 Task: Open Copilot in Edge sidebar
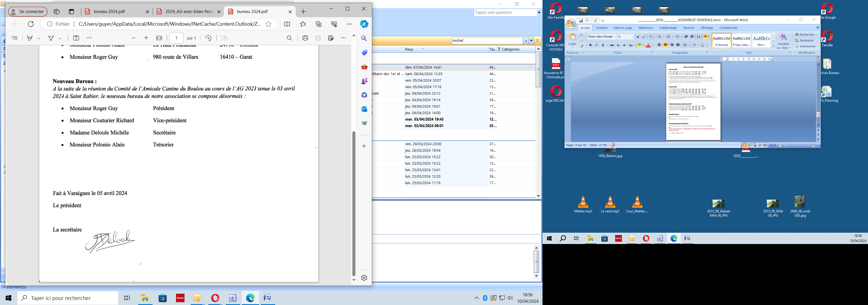click(x=364, y=24)
